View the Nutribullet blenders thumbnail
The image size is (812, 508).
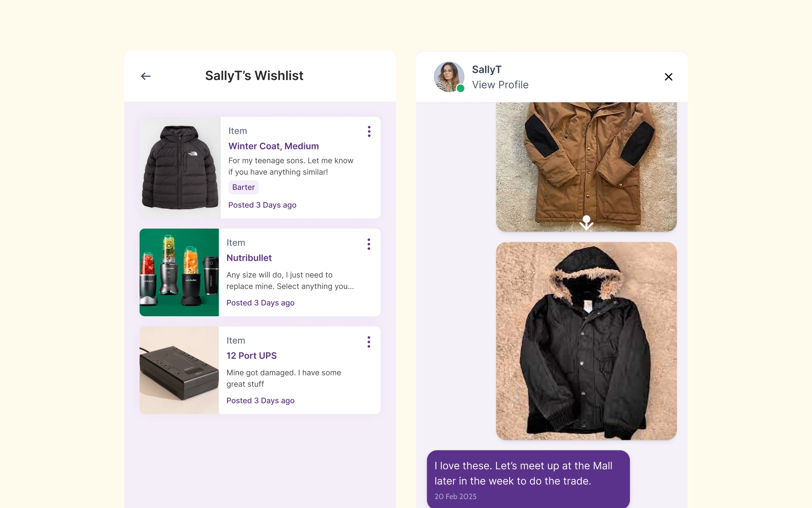click(x=179, y=272)
